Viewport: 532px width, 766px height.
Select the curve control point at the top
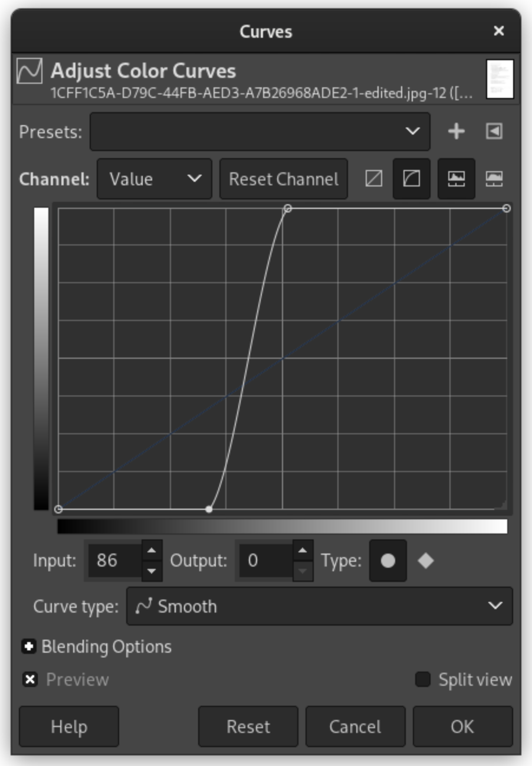coord(288,208)
